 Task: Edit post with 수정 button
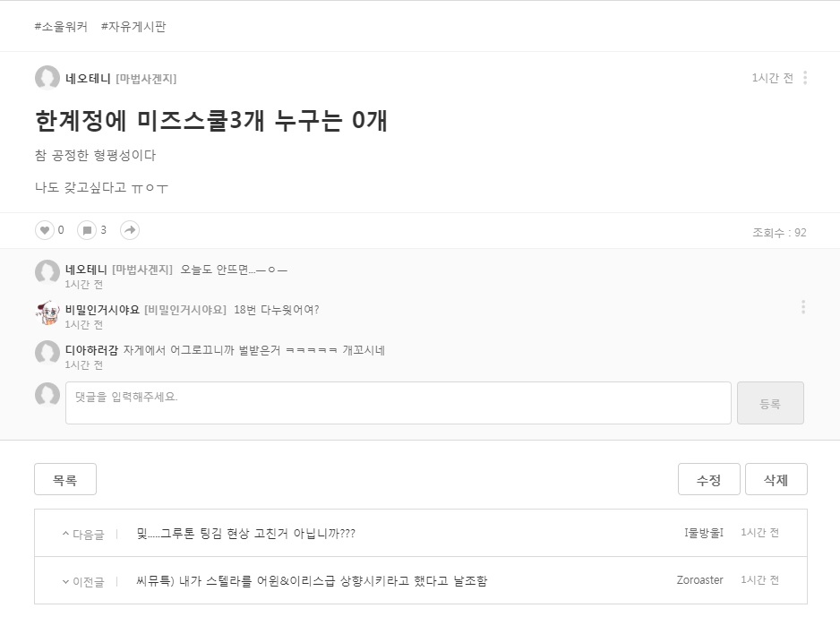click(708, 479)
